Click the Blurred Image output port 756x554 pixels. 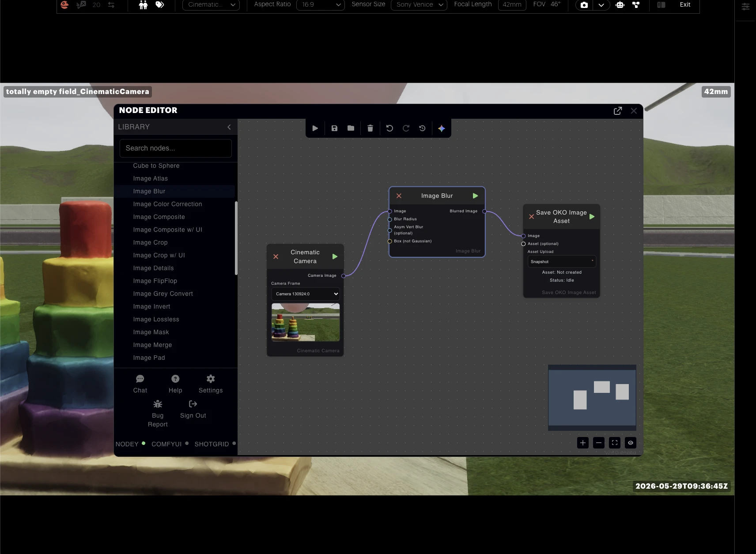point(484,211)
